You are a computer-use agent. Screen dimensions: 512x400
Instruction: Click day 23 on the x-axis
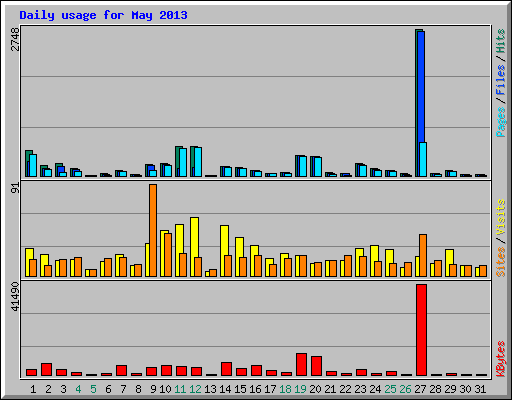point(360,389)
